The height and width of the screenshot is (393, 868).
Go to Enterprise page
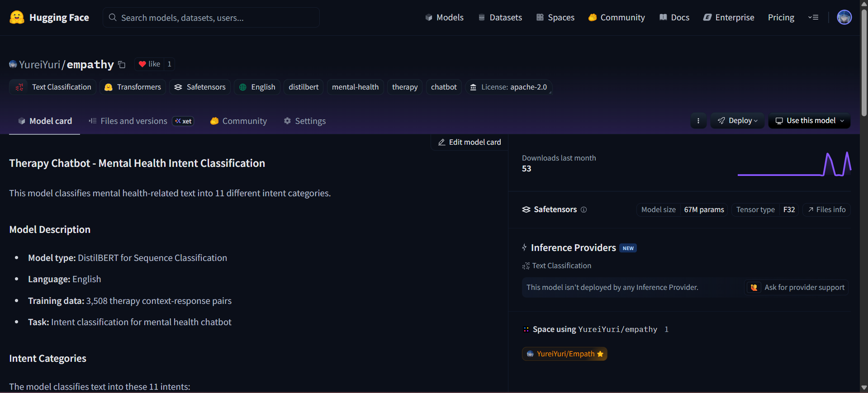coord(729,18)
